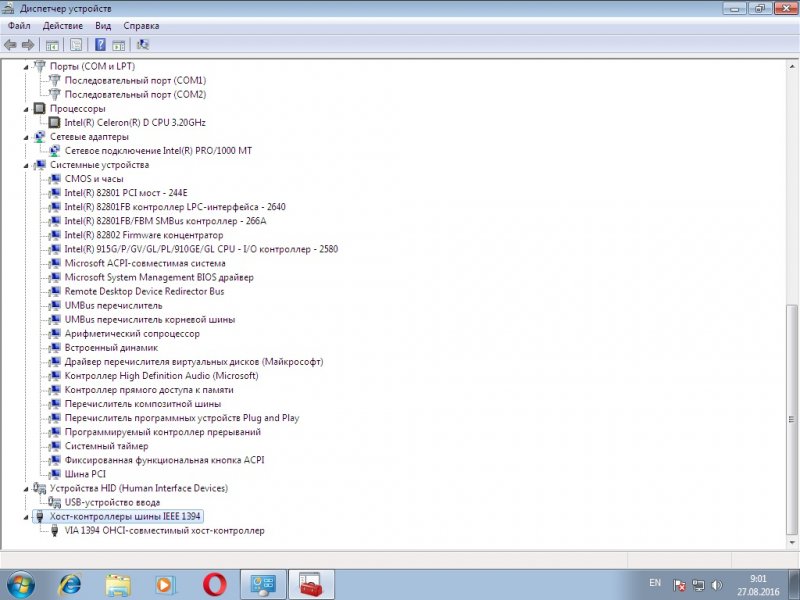This screenshot has height=600, width=800.
Task: Collapse the Системные устройства category
Action: 26,165
